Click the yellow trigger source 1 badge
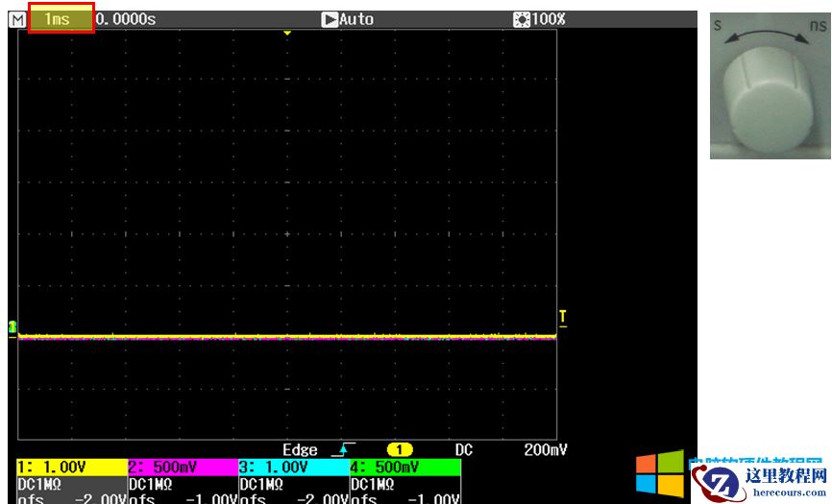The height and width of the screenshot is (504, 832). point(400,449)
